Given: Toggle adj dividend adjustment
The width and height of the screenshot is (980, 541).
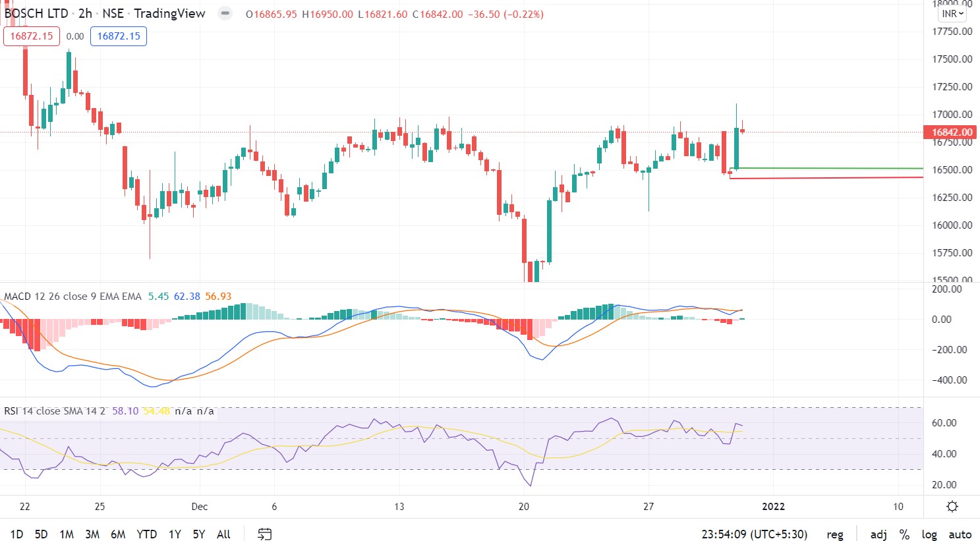Looking at the screenshot, I should point(878,534).
